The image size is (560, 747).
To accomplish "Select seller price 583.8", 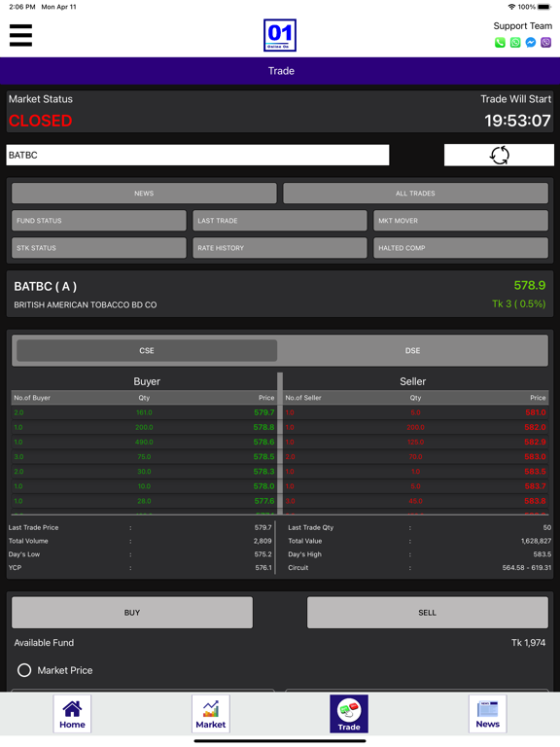I will pyautogui.click(x=536, y=501).
